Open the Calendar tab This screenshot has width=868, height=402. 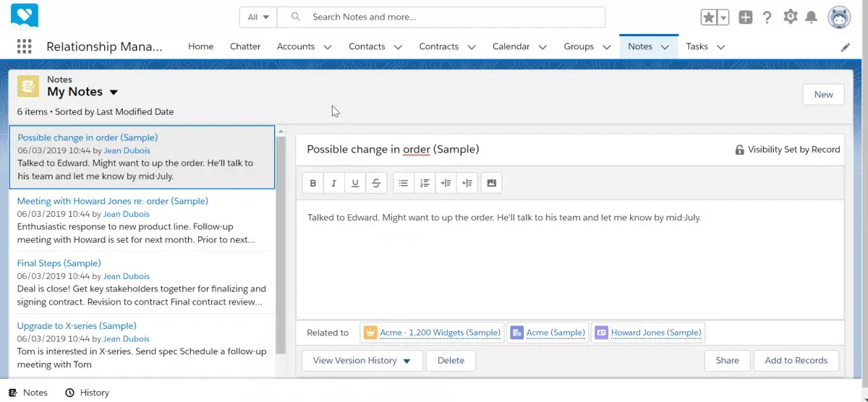[x=511, y=46]
